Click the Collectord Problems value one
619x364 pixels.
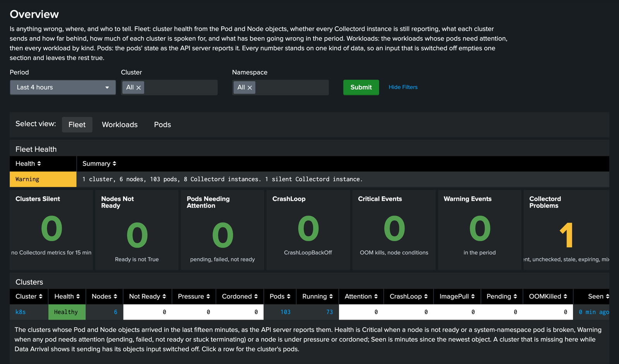566,235
